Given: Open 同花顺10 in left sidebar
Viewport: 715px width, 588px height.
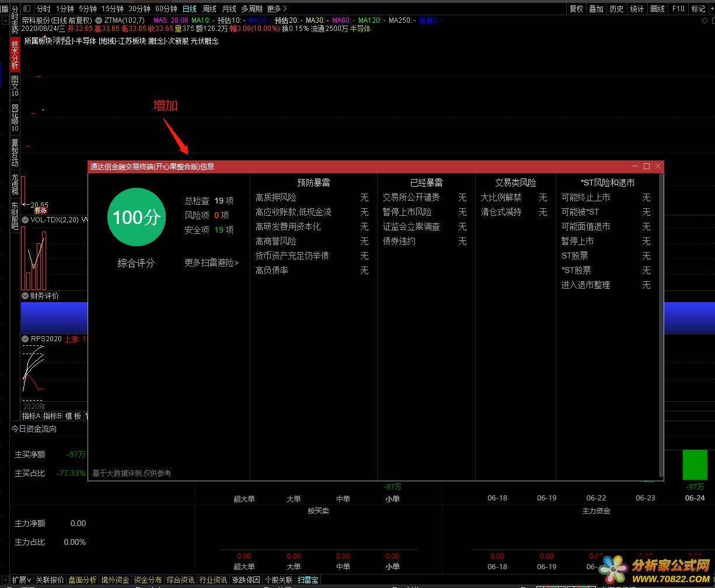Looking at the screenshot, I should pos(15,117).
